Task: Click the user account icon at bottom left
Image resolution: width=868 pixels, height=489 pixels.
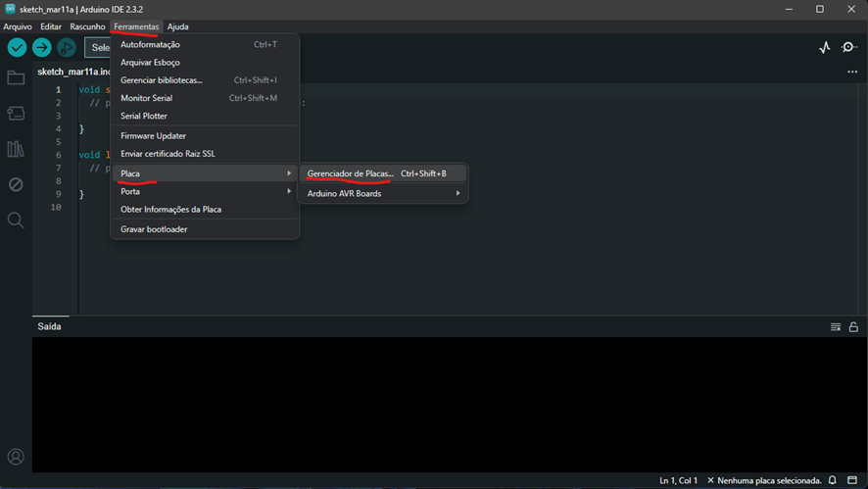Action: point(16,457)
